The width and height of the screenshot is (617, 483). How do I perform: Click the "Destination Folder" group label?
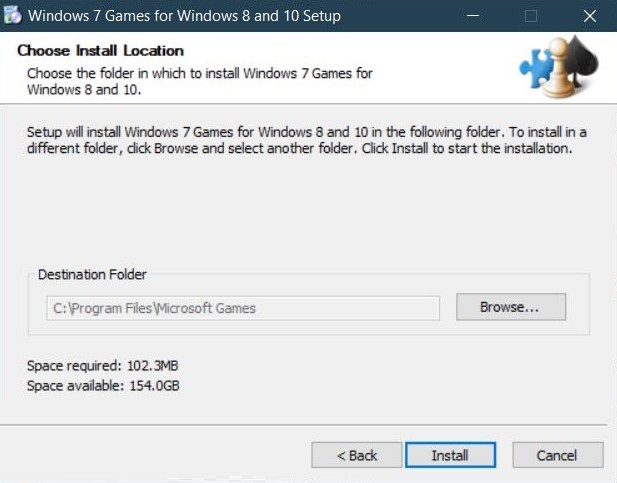coord(92,274)
